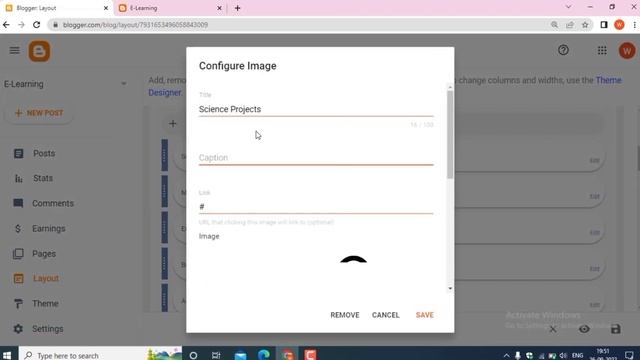Screen dimensions: 640x360
Task: Focus the Caption input field
Action: click(x=316, y=158)
